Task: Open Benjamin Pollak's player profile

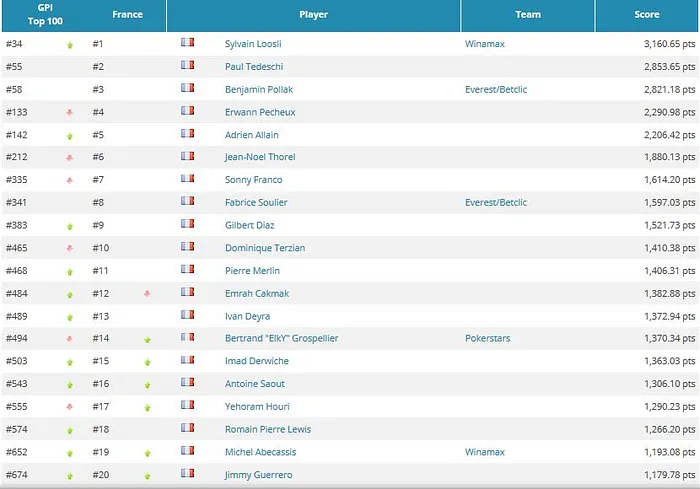Action: click(259, 89)
